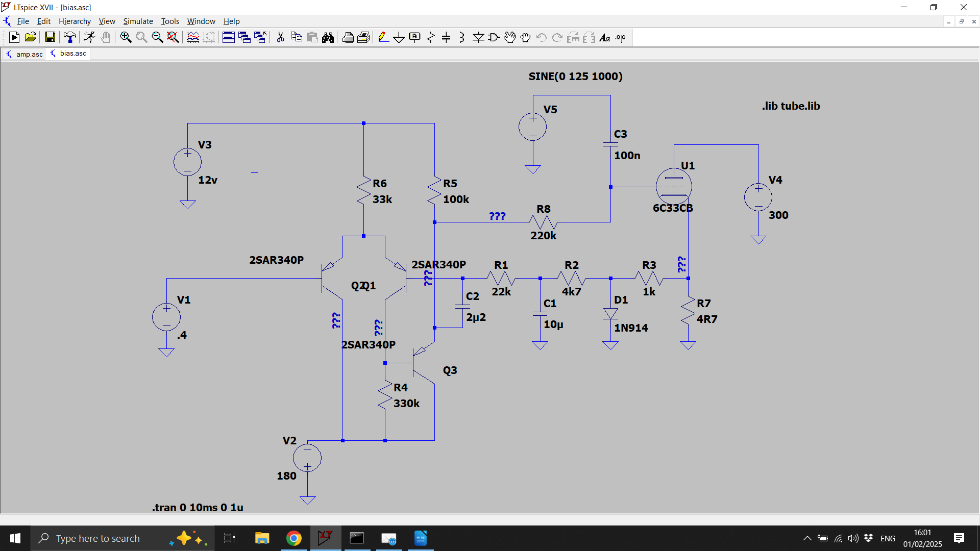
Task: Open File Explorer from the taskbar
Action: [262, 538]
